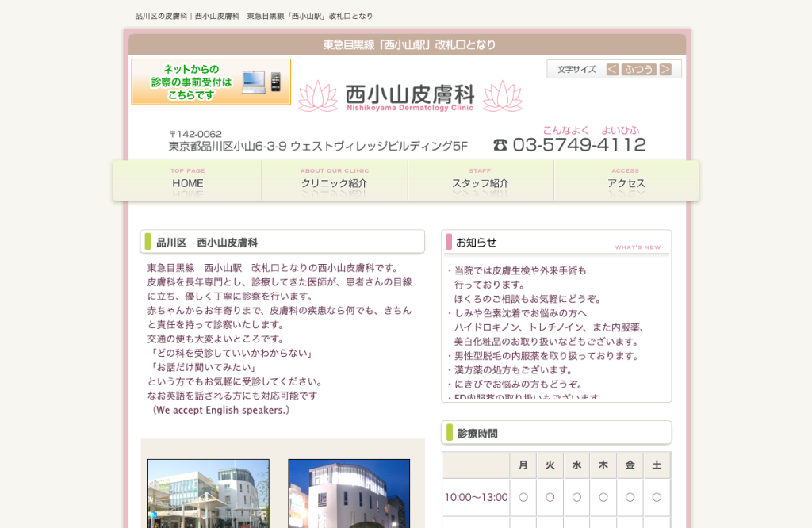812x528 pixels.
Task: Click the address line 東京都品川区小山6-3-9
Action: [x=318, y=147]
